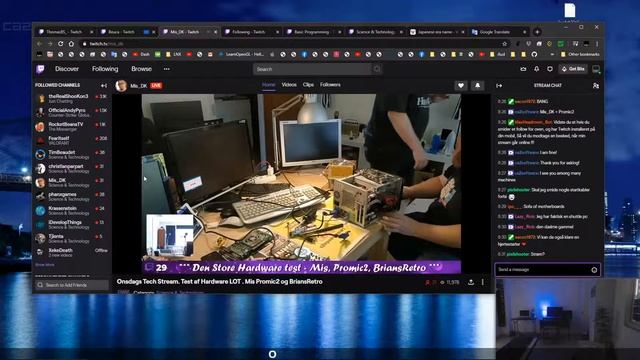Open iDevelopThings channel in sidebar
The image size is (640, 360).
pyautogui.click(x=71, y=224)
